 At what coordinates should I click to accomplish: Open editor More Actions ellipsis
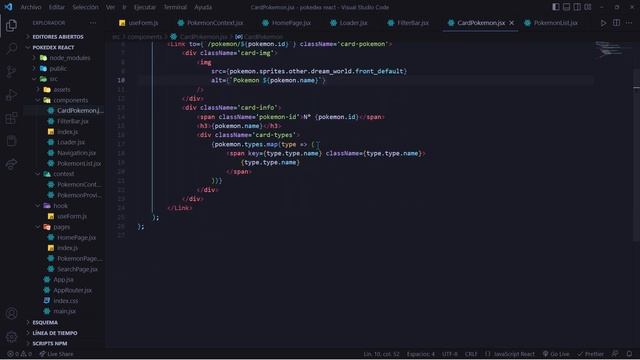pos(629,23)
